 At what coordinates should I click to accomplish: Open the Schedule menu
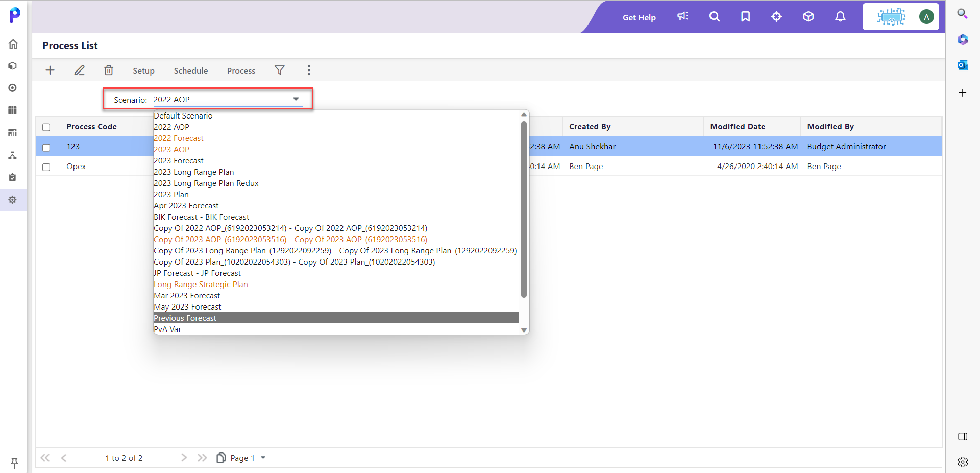pyautogui.click(x=191, y=71)
